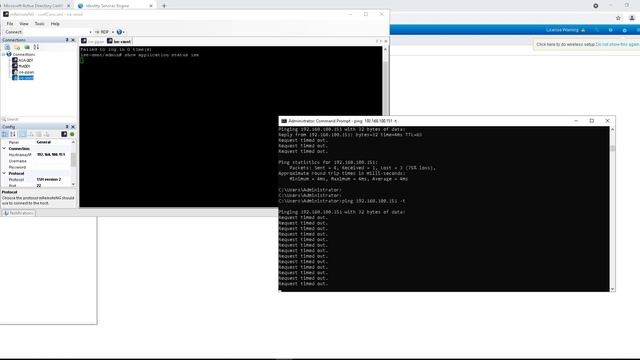Click the bookmark star icon in browser
This screenshot has height=360, width=640.
(x=618, y=18)
